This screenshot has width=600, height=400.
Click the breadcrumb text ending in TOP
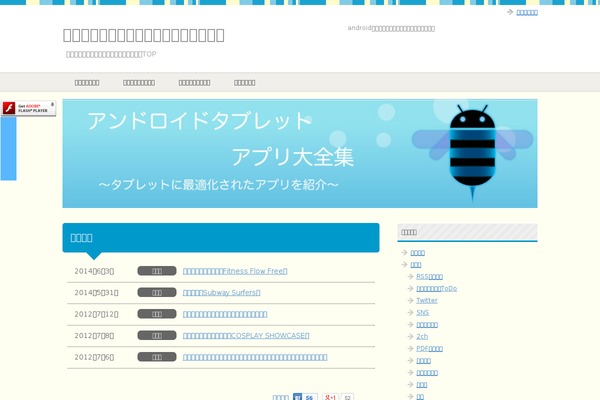[x=111, y=54]
